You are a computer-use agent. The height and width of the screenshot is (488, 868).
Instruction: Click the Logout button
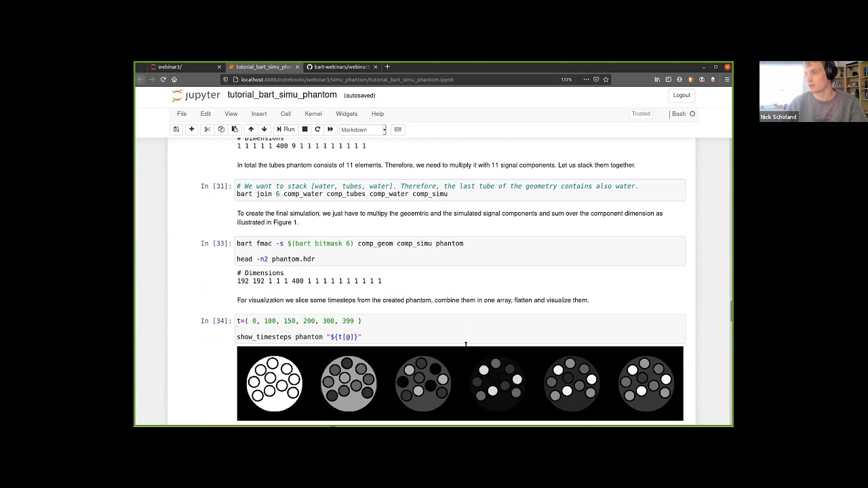(682, 96)
